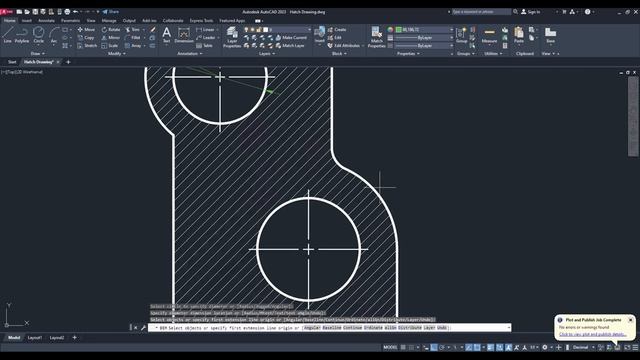Open the Parametric ribbon tab
The width and height of the screenshot is (640, 360).
pos(70,20)
